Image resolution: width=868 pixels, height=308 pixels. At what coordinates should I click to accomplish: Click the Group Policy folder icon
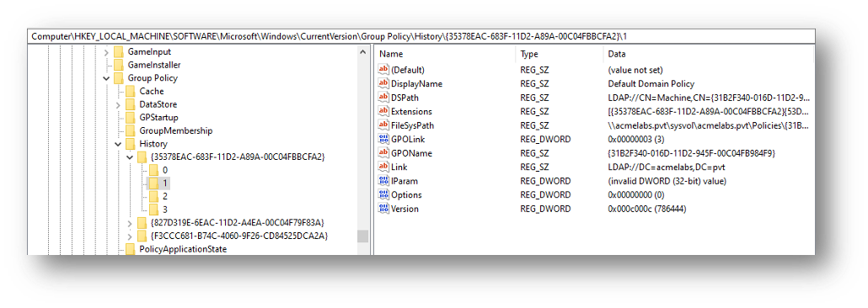pyautogui.click(x=119, y=78)
